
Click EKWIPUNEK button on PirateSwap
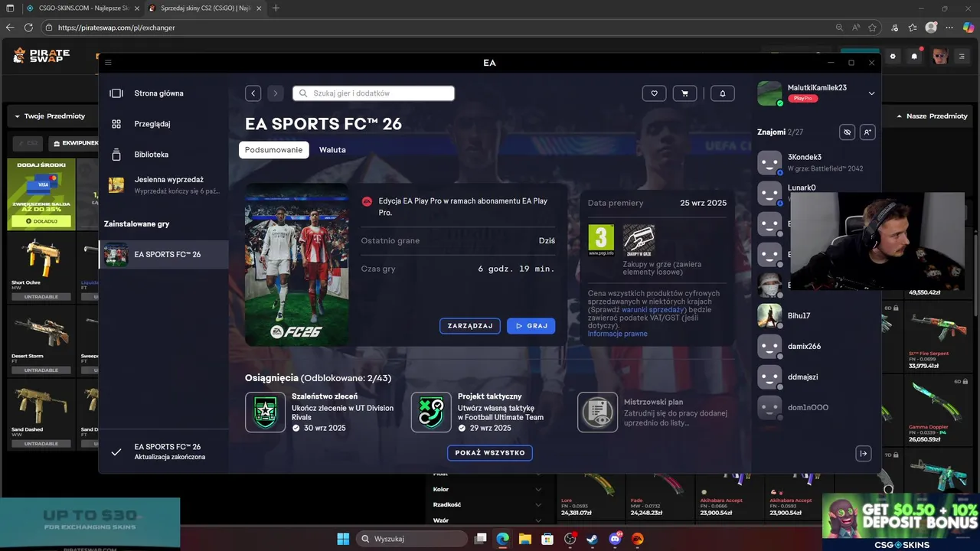click(x=74, y=143)
